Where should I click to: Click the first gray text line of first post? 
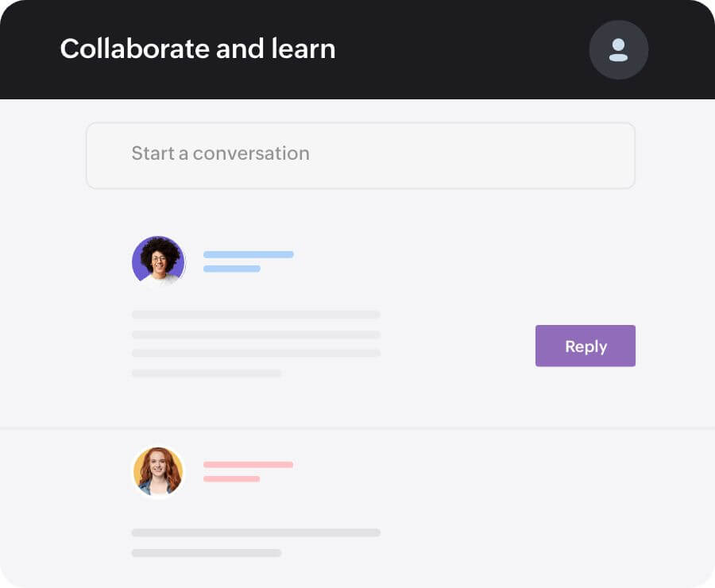256,315
